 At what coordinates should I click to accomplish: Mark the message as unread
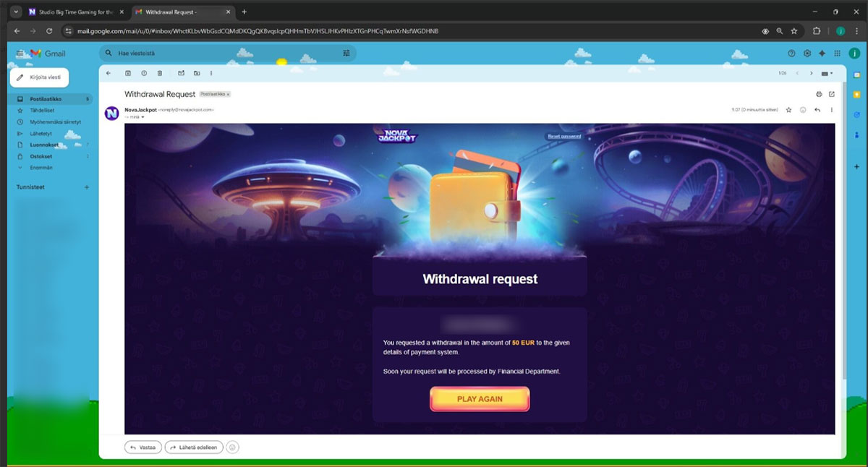click(181, 73)
